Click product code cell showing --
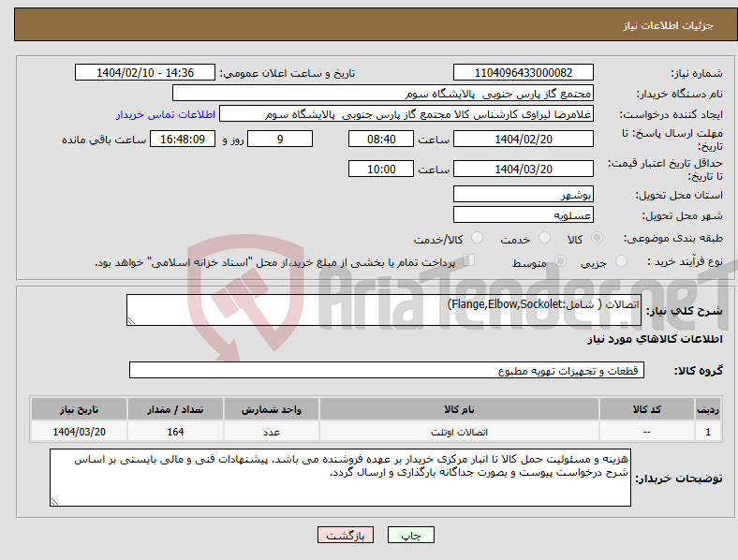Image resolution: width=738 pixels, height=560 pixels. coord(647,432)
